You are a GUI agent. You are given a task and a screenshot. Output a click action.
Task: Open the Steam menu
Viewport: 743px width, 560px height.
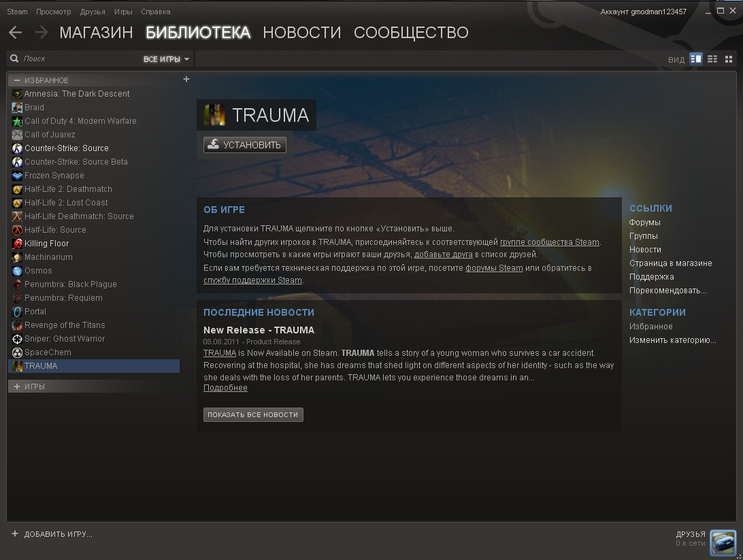tap(17, 12)
